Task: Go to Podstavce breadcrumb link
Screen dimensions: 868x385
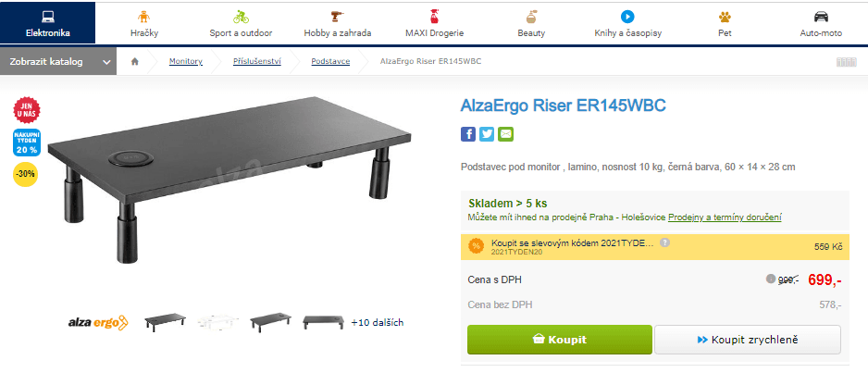Action: click(330, 61)
